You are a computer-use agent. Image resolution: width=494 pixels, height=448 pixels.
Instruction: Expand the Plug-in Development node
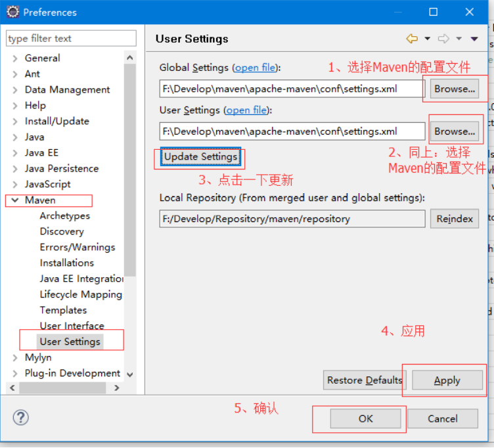[x=15, y=373]
